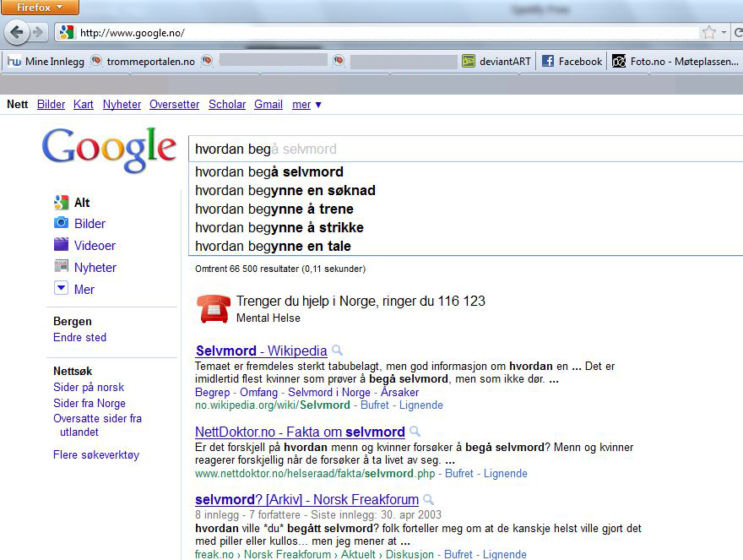Open the Kart link

point(84,105)
